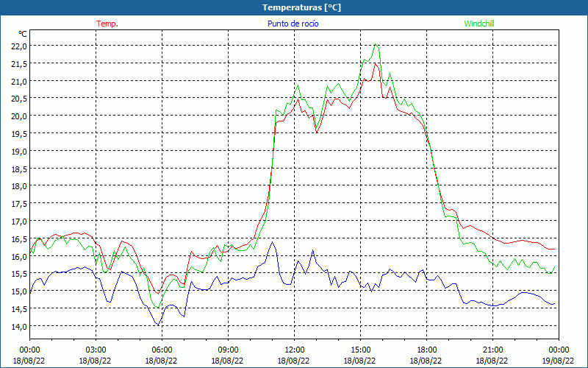Click the "18,5" y-axis value

point(20,169)
